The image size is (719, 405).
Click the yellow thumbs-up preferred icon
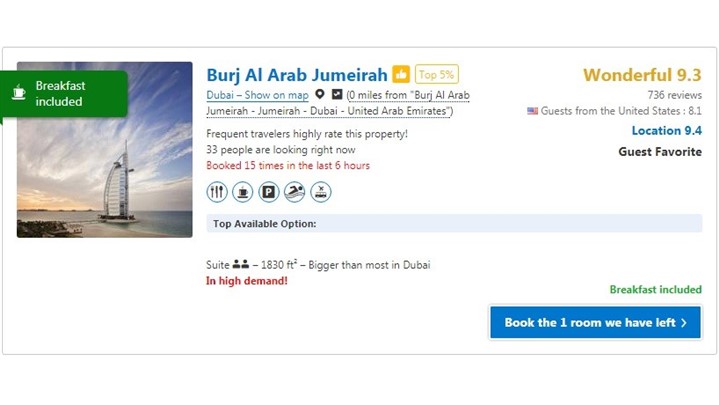[x=401, y=74]
